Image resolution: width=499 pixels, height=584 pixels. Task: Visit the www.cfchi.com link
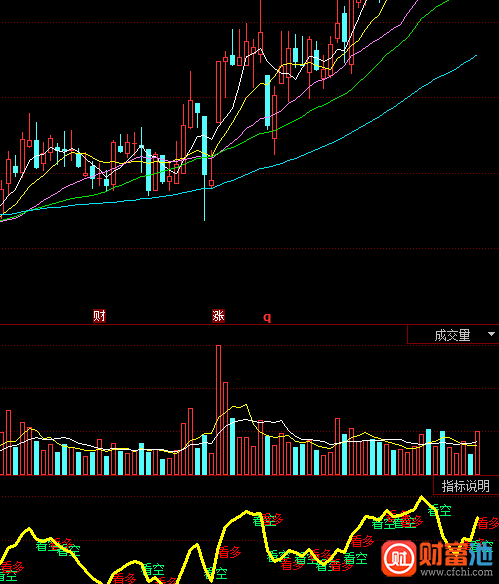(457, 572)
